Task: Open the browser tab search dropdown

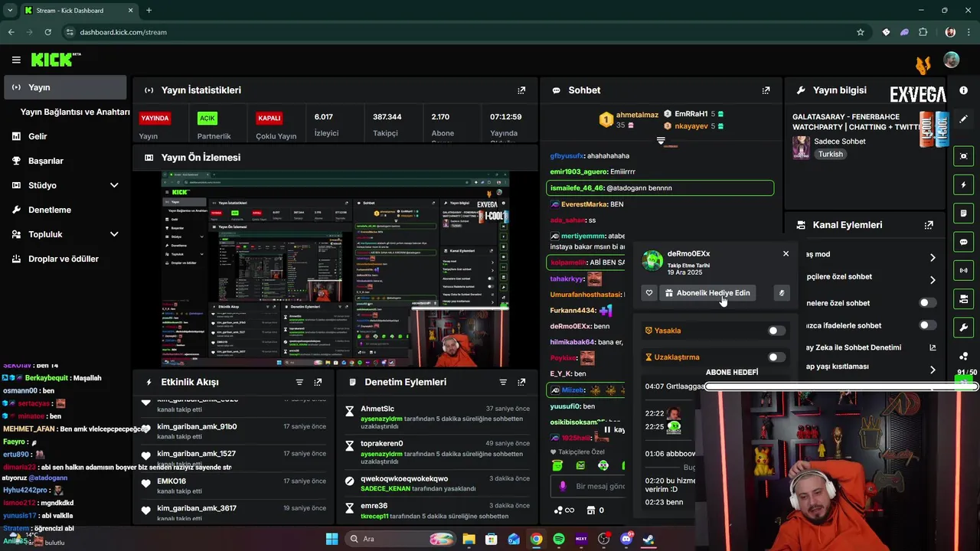Action: click(x=10, y=11)
